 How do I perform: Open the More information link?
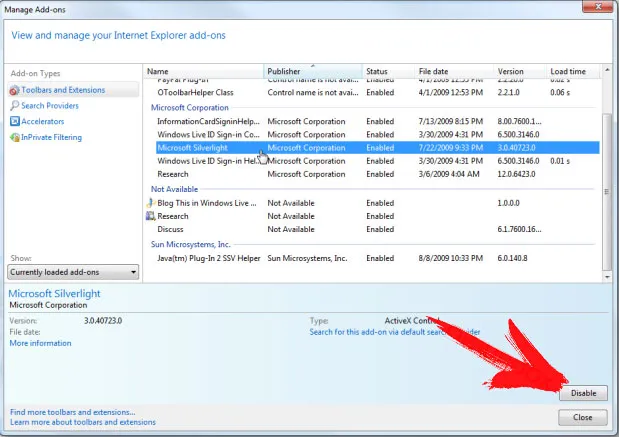tap(40, 343)
